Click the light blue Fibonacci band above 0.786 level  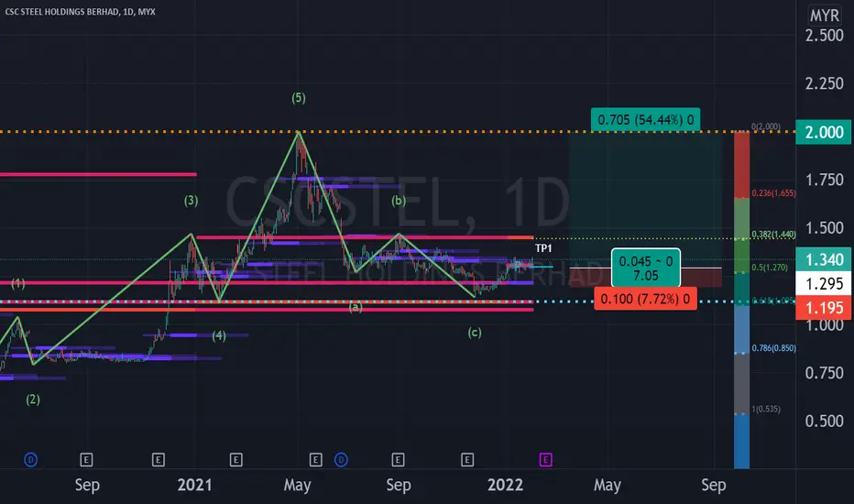click(x=741, y=329)
